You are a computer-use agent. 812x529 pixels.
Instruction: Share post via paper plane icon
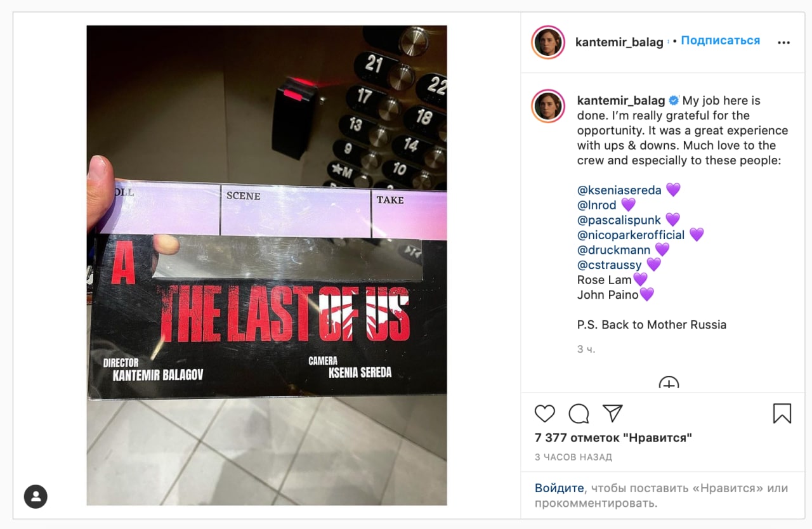612,413
